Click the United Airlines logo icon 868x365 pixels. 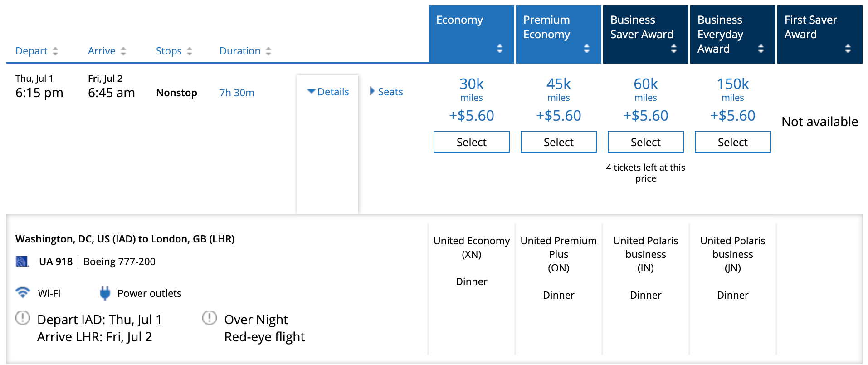coord(22,261)
